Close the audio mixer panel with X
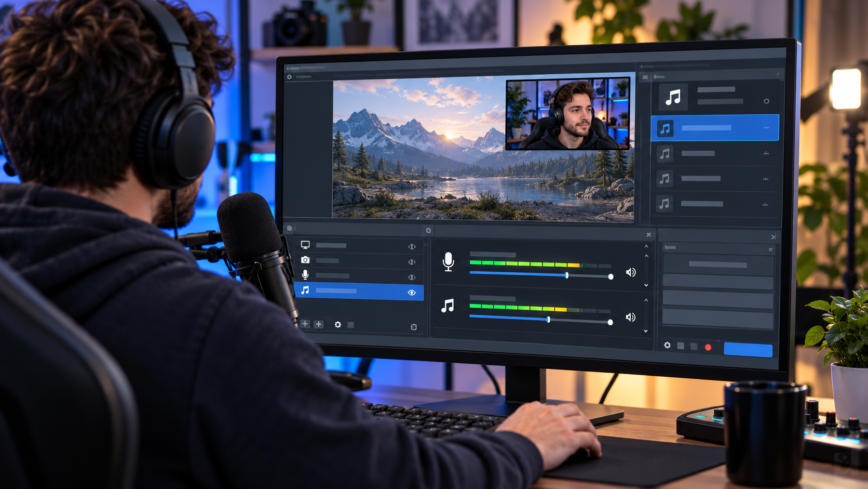The height and width of the screenshot is (489, 868). click(648, 235)
